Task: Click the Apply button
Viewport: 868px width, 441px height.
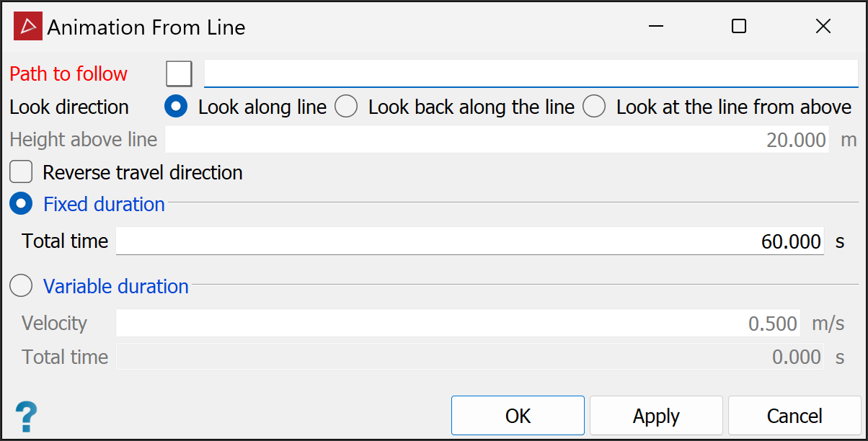Action: click(656, 416)
